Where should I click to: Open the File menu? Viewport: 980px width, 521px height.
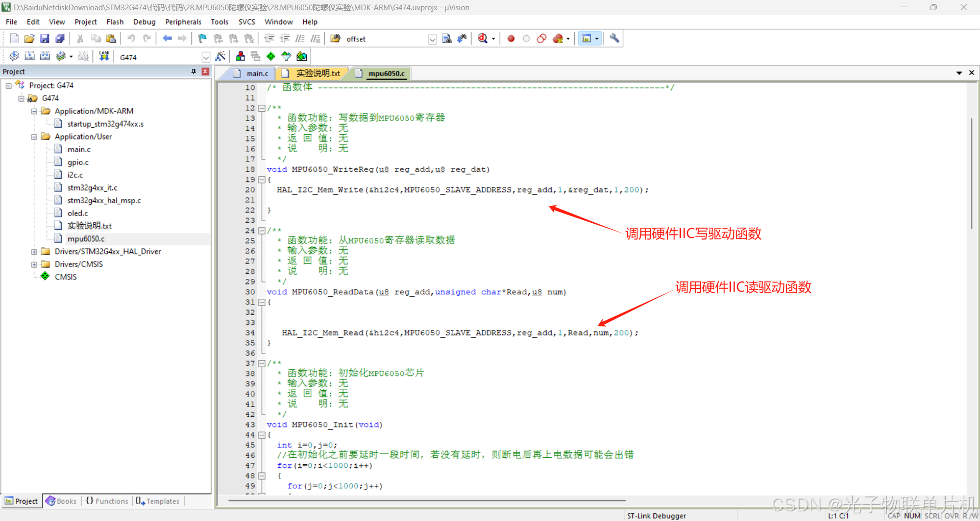[x=11, y=22]
